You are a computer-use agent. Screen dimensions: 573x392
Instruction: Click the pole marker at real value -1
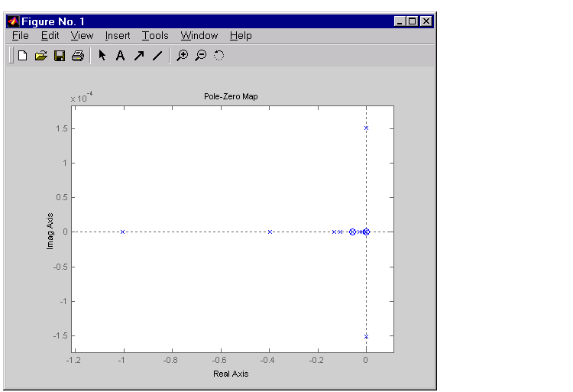[122, 232]
